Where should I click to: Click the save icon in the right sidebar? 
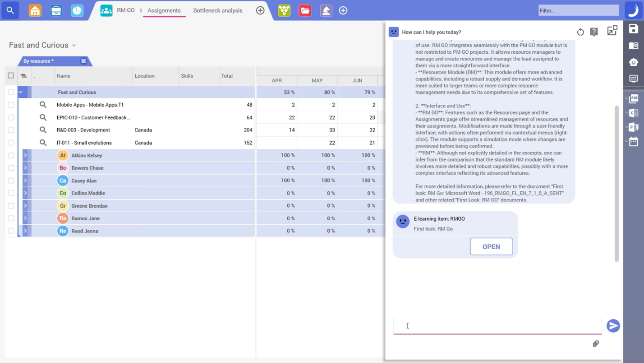(x=633, y=29)
